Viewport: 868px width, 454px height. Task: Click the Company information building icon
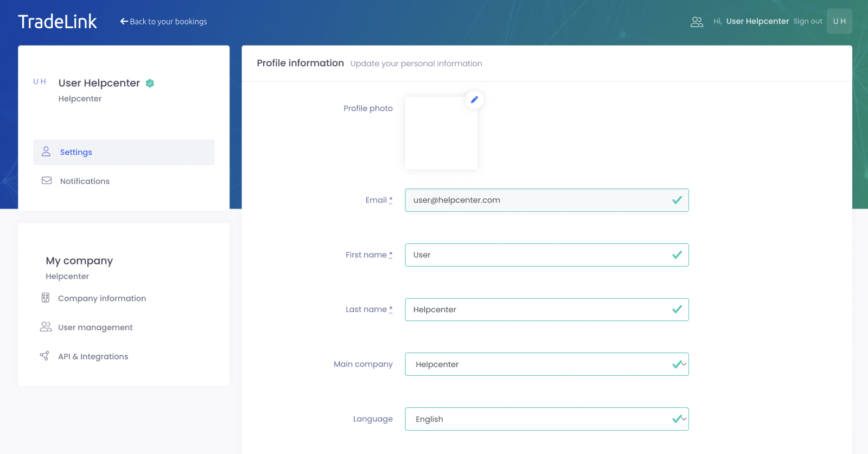tap(46, 298)
